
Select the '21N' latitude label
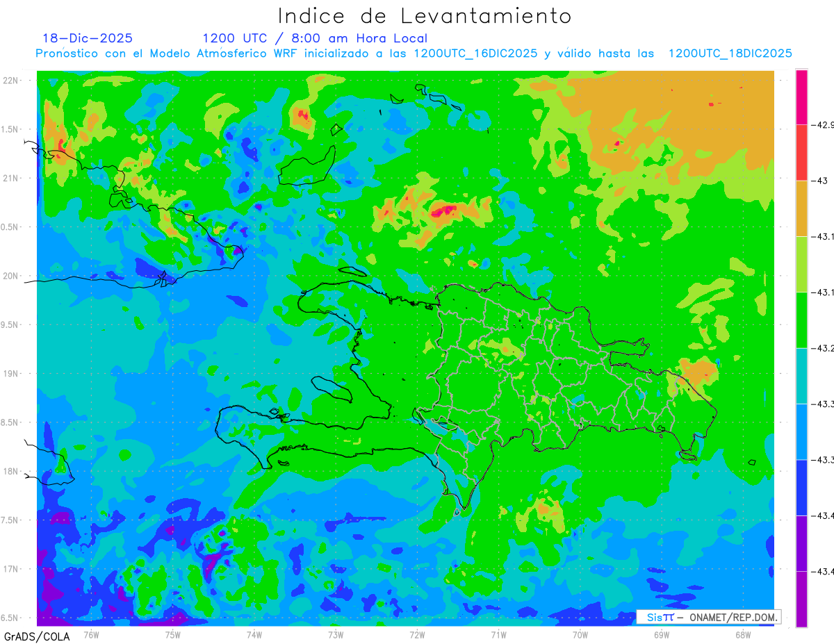pos(12,179)
